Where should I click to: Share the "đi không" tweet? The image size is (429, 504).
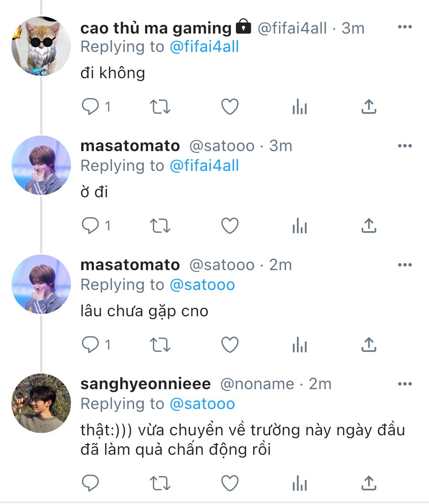[x=369, y=106]
